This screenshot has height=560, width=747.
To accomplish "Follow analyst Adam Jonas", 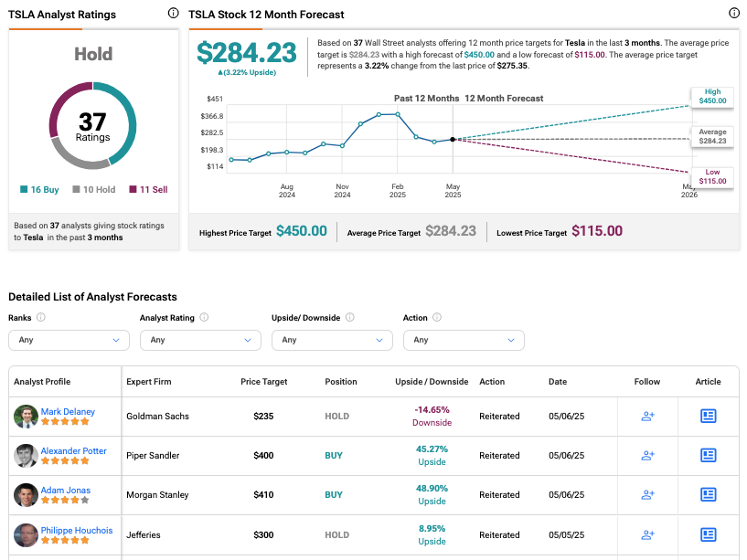I will [647, 495].
